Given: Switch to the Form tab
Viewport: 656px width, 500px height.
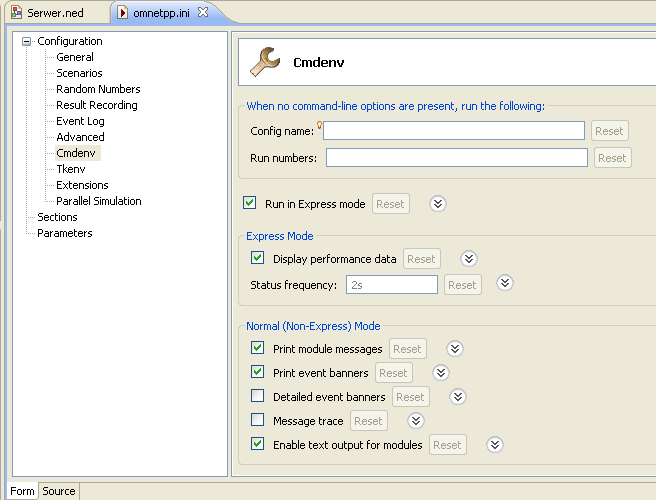Looking at the screenshot, I should point(22,491).
